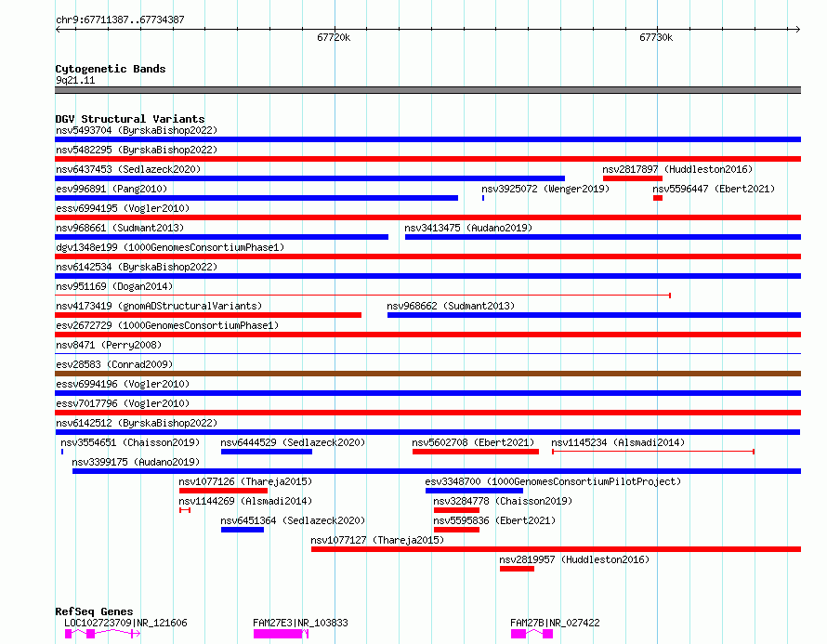Select nsv1077127 (Thareja2015) label
This screenshot has height=644, width=827.
click(x=377, y=540)
